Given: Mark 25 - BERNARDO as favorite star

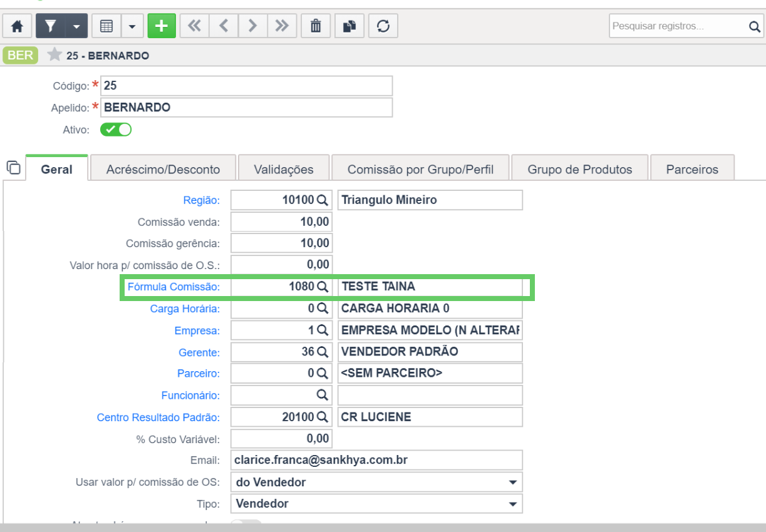Looking at the screenshot, I should coord(54,55).
